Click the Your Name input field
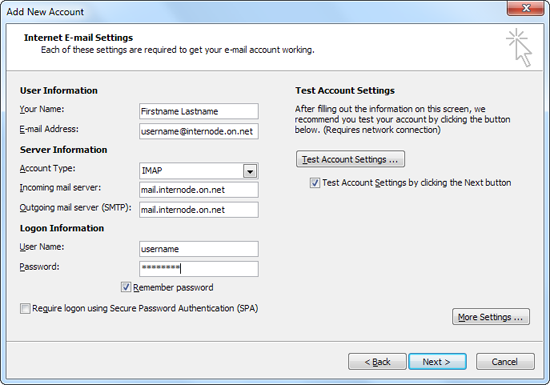 tap(199, 111)
